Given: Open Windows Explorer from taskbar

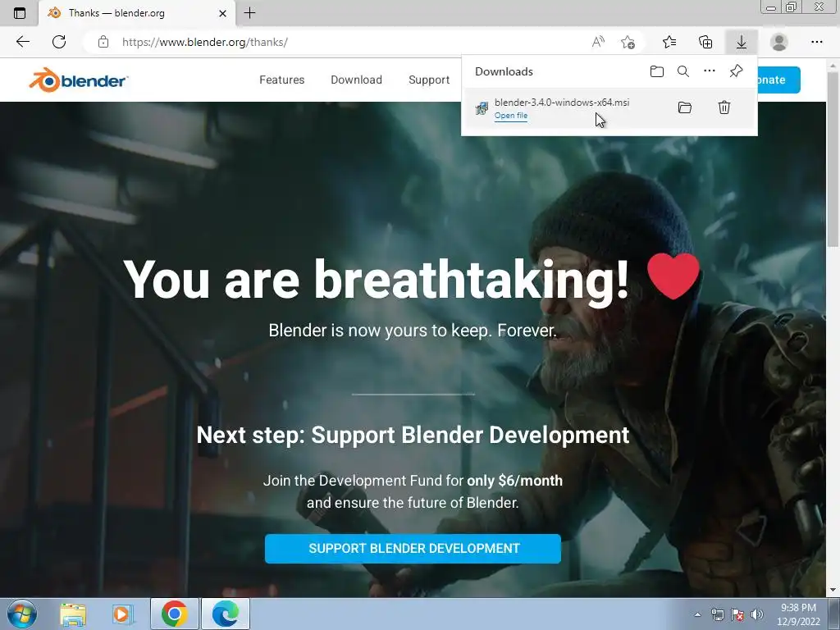Looking at the screenshot, I should pyautogui.click(x=73, y=614).
